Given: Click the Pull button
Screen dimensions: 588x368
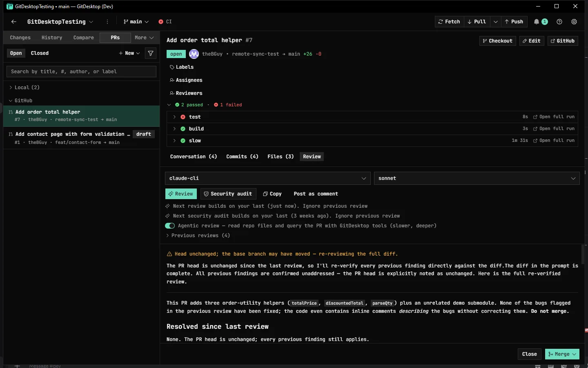Looking at the screenshot, I should [x=477, y=22].
